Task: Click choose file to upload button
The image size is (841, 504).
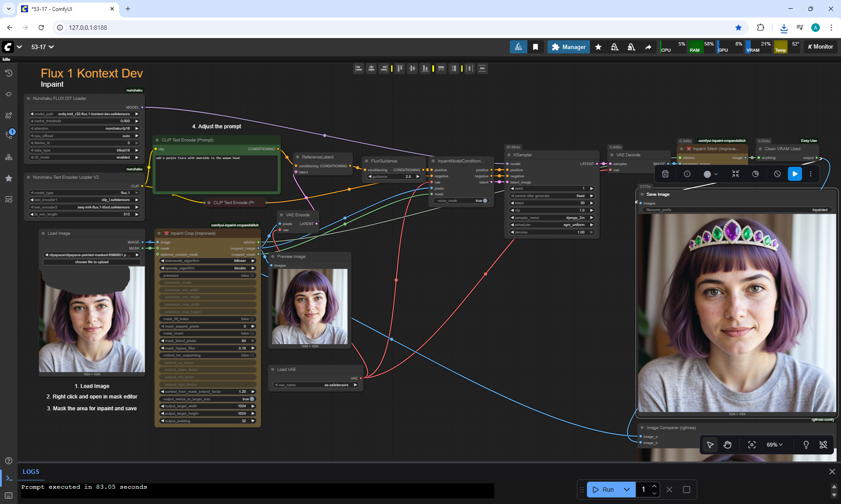Action: [92, 262]
